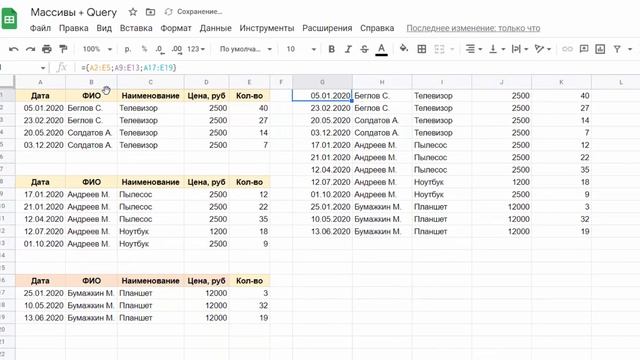Select cell 25.01.2020 in column A
This screenshot has height=360, width=640.
point(40,293)
